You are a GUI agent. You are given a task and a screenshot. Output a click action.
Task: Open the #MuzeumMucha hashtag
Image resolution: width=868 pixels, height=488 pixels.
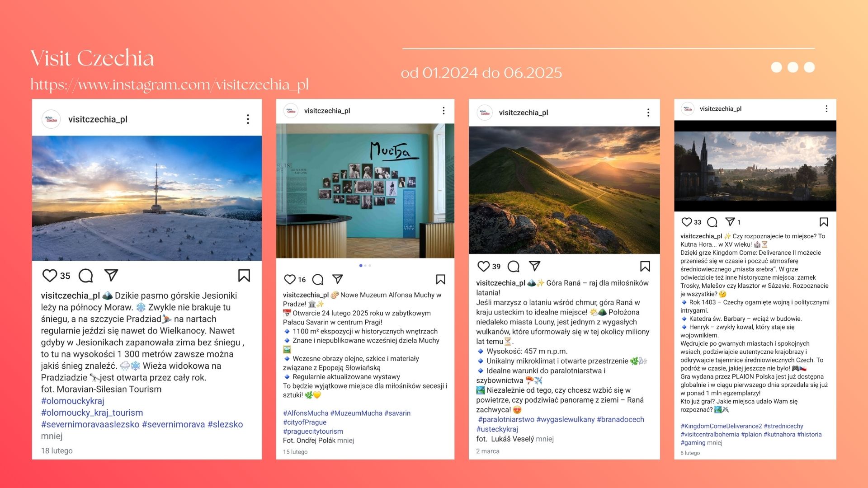point(356,413)
